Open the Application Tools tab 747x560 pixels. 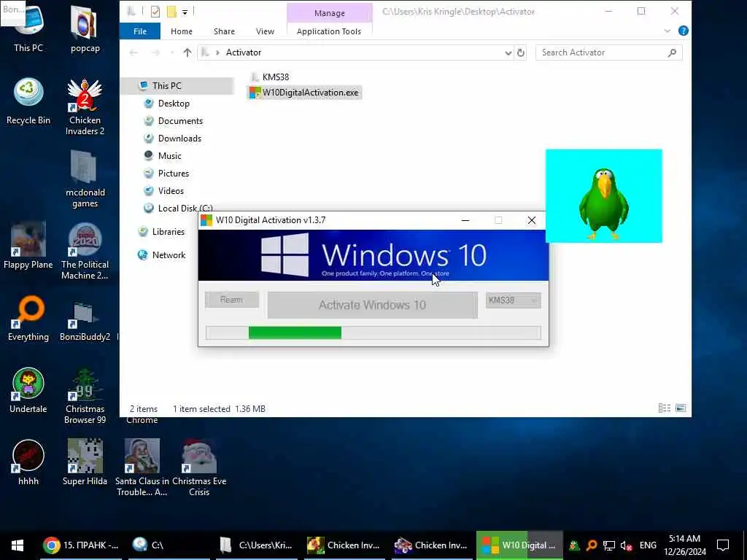pos(329,31)
